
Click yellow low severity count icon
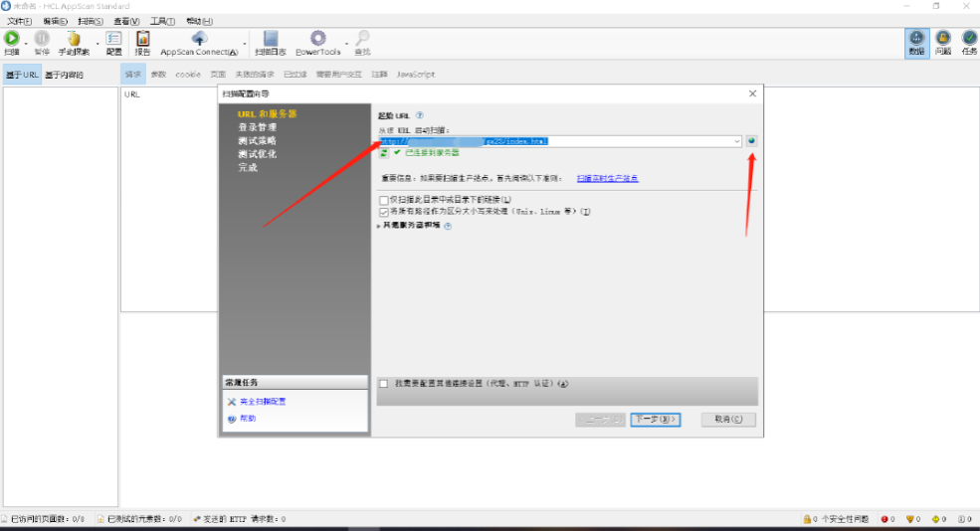click(935, 519)
